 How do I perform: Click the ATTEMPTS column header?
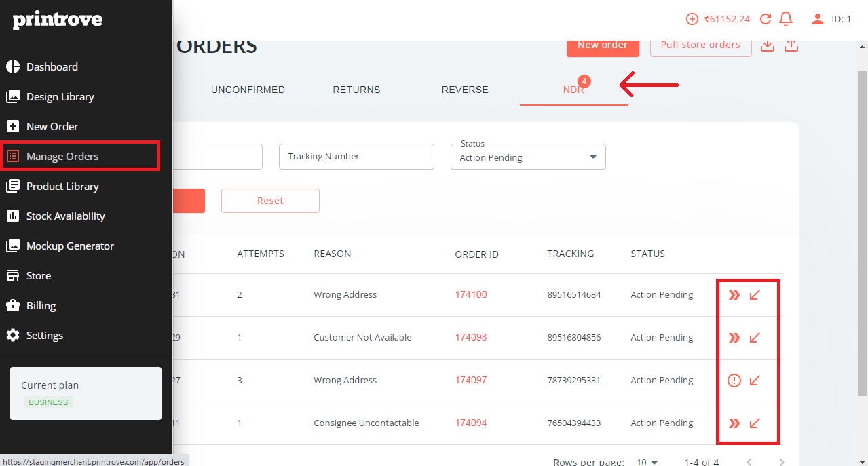click(x=261, y=254)
